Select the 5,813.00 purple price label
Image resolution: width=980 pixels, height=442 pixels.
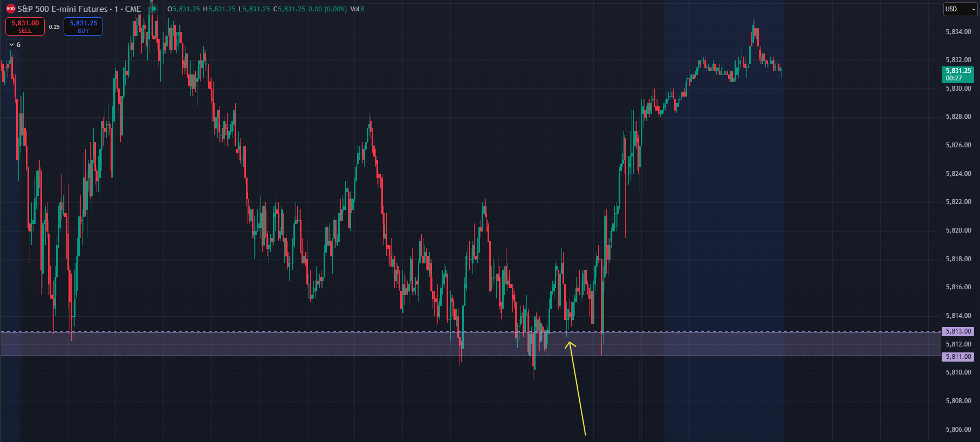coord(958,331)
